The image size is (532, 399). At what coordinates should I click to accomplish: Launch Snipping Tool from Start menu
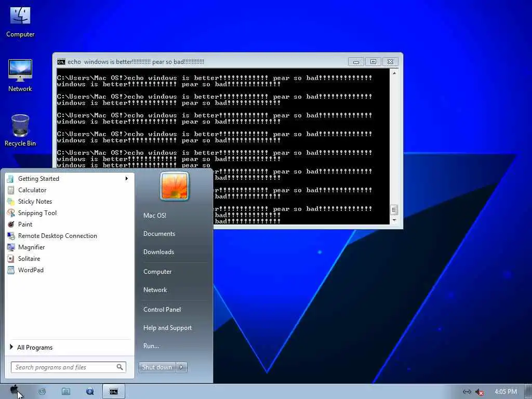[70, 213]
